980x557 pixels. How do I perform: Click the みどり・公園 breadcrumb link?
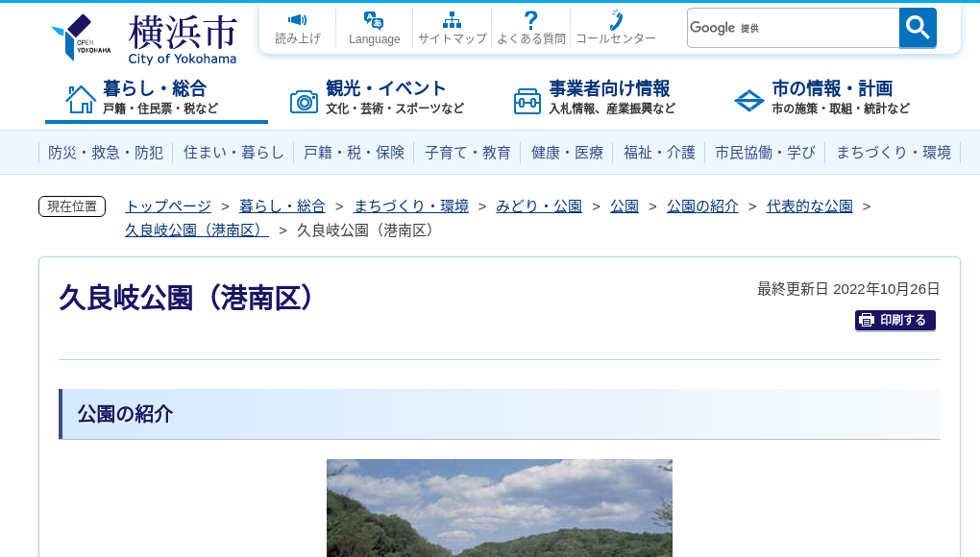[538, 206]
